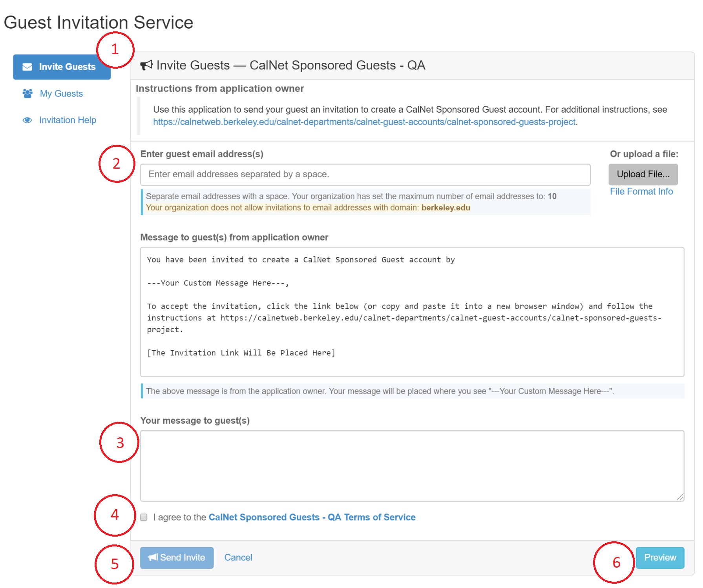Open the Invite Guests sidebar tab

[x=62, y=67]
